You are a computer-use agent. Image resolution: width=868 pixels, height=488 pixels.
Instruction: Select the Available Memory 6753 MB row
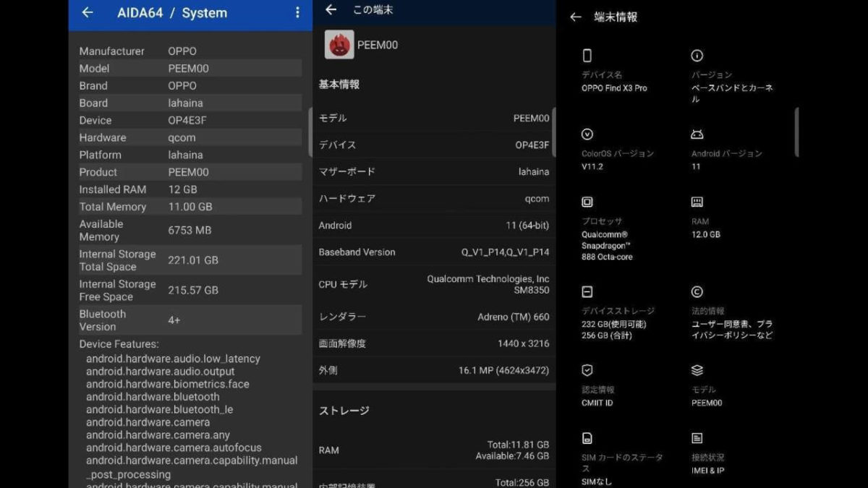click(x=190, y=230)
